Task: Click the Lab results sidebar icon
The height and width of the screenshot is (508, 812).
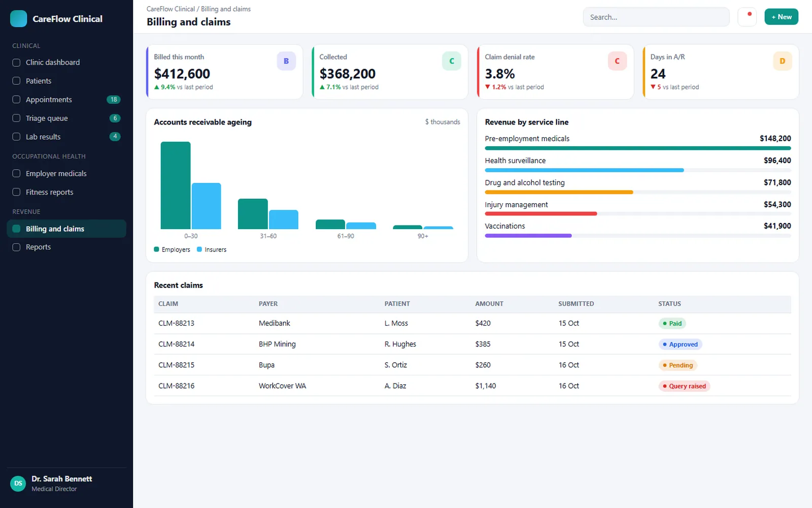Action: (x=16, y=137)
